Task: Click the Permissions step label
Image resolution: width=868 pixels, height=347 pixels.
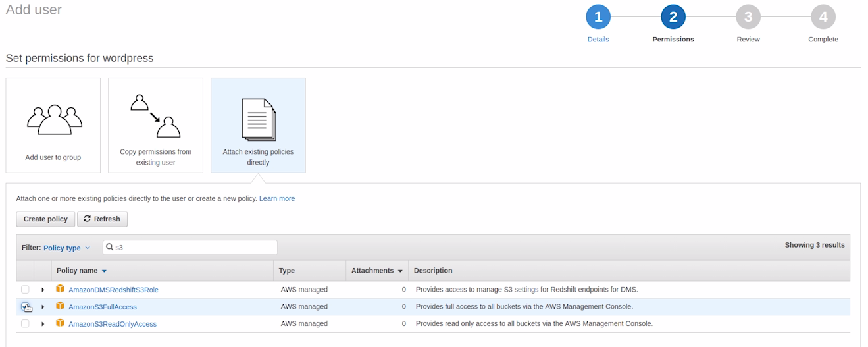Action: (x=673, y=40)
